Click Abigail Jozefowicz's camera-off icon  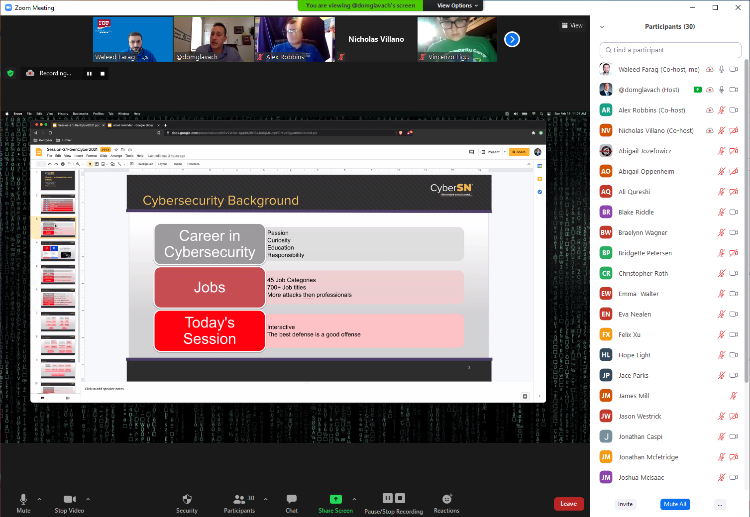(734, 151)
